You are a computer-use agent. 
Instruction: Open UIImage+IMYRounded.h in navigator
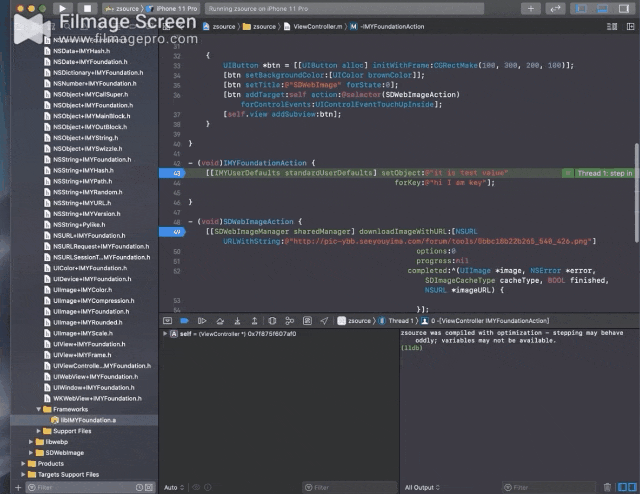click(83, 322)
